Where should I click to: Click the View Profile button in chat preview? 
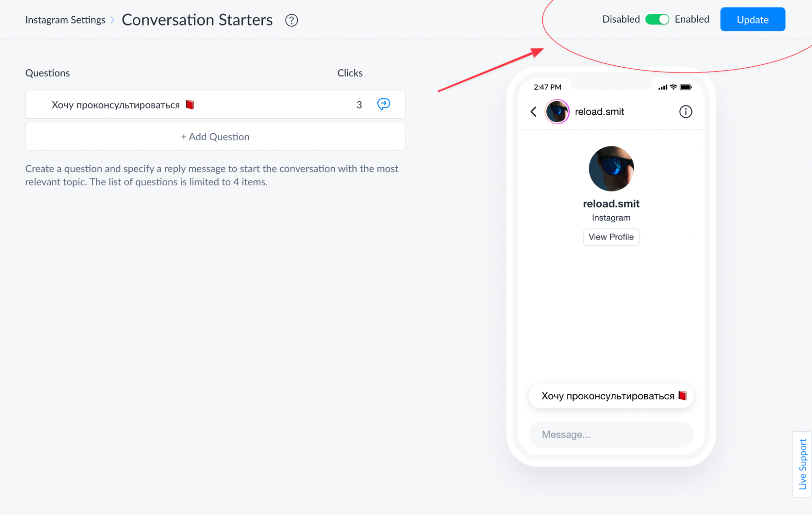[611, 237]
